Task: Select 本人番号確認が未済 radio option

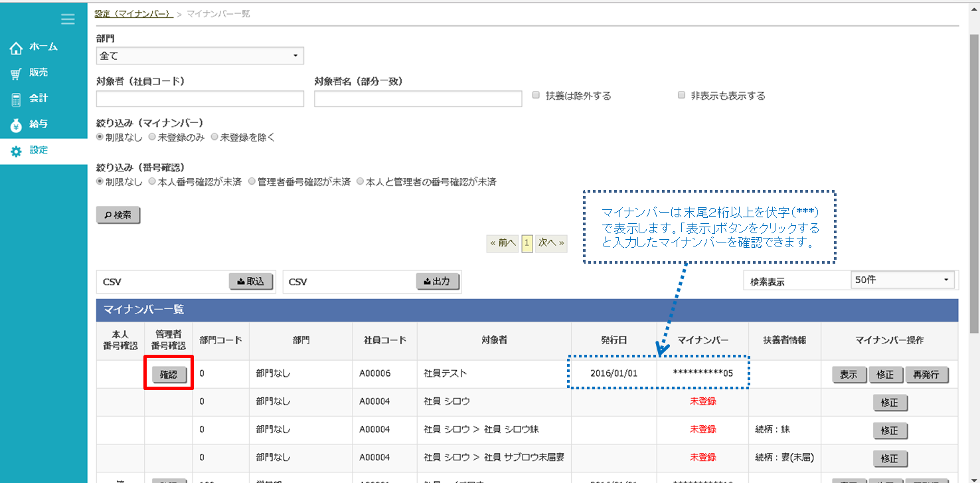Action: (x=152, y=181)
